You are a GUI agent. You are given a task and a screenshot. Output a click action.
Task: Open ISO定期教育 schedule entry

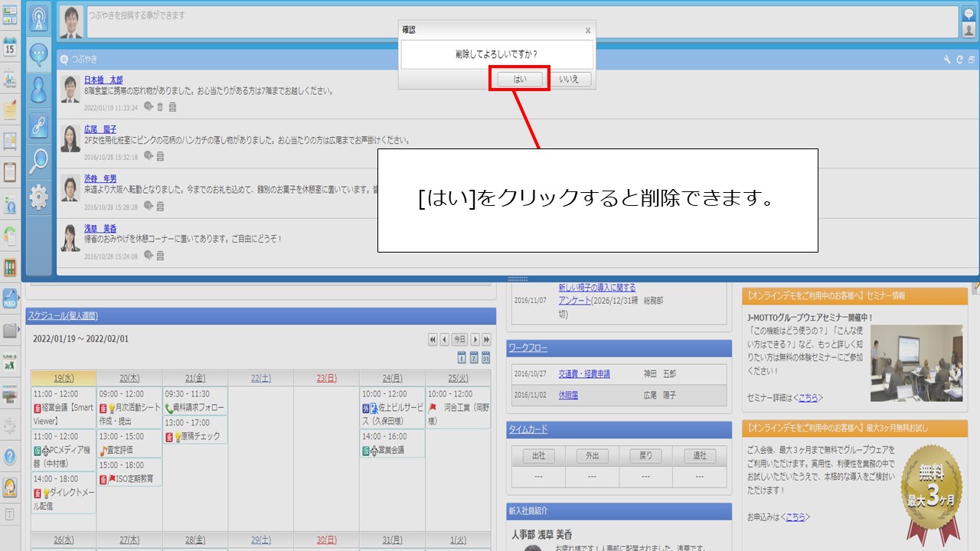130,479
